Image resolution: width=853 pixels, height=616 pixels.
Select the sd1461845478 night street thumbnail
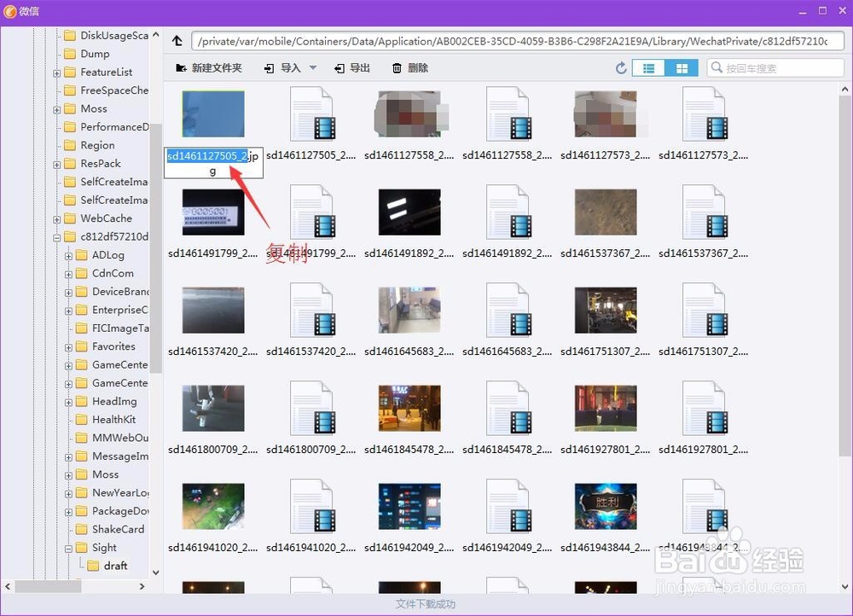coord(409,408)
